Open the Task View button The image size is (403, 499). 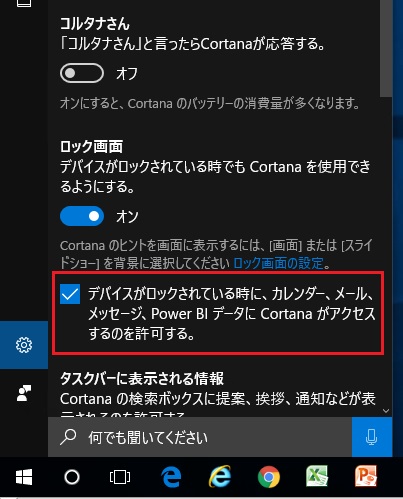click(x=120, y=477)
